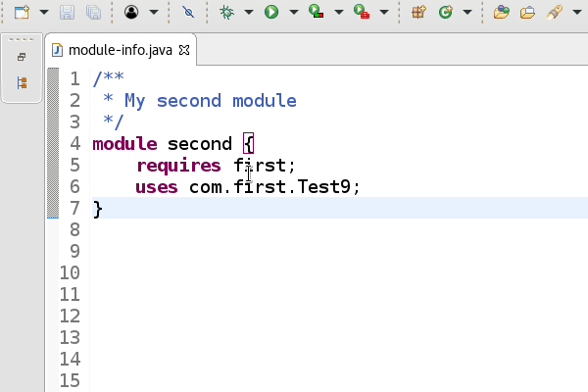Click the Save All icon
588x392 pixels.
tap(93, 13)
